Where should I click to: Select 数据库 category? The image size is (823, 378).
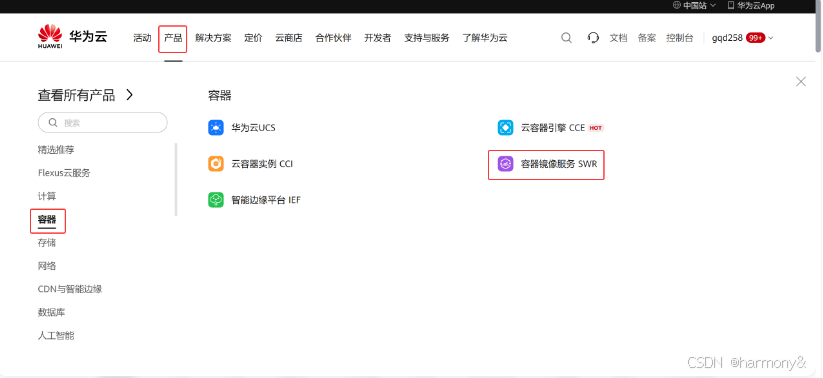tap(51, 312)
